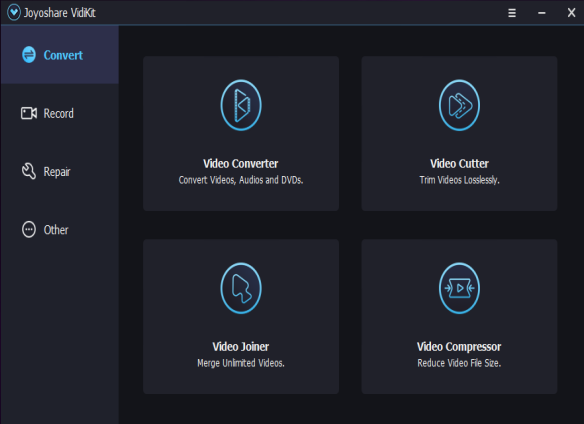This screenshot has height=424, width=584.
Task: Click the Video Cutter title
Action: tap(459, 164)
